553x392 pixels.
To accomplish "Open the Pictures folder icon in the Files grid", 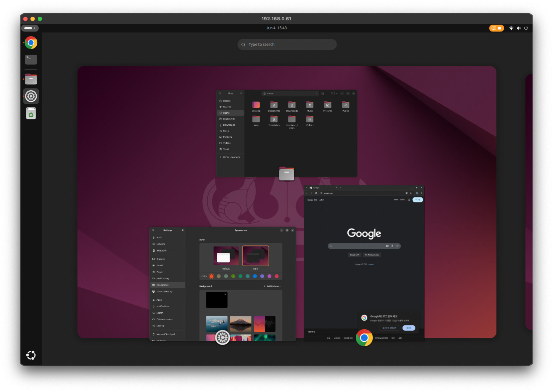I will (327, 107).
